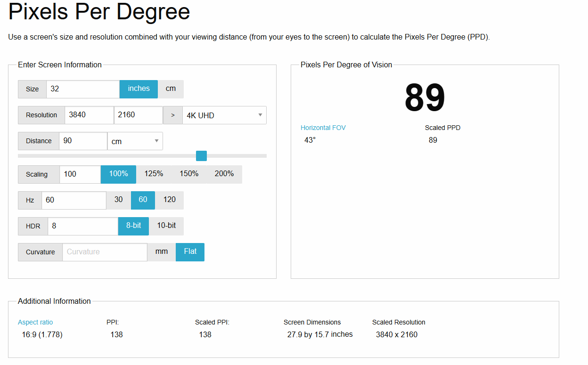Click the 'Scaled PPD' label
Image resolution: width=588 pixels, height=365 pixels.
tap(442, 128)
